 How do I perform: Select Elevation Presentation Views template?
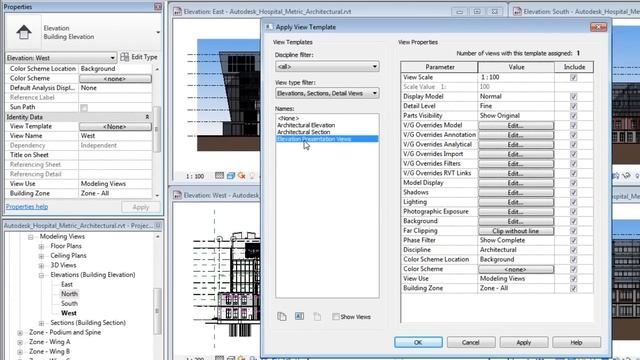pyautogui.click(x=327, y=139)
